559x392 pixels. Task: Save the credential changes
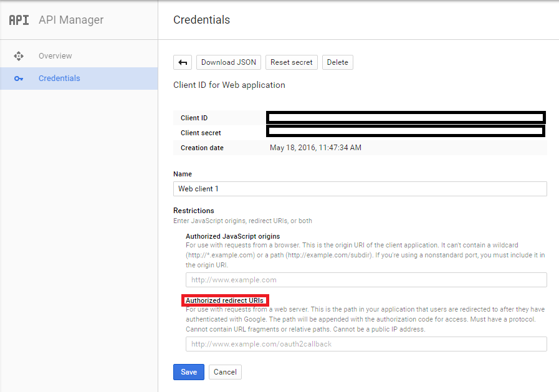click(x=189, y=372)
